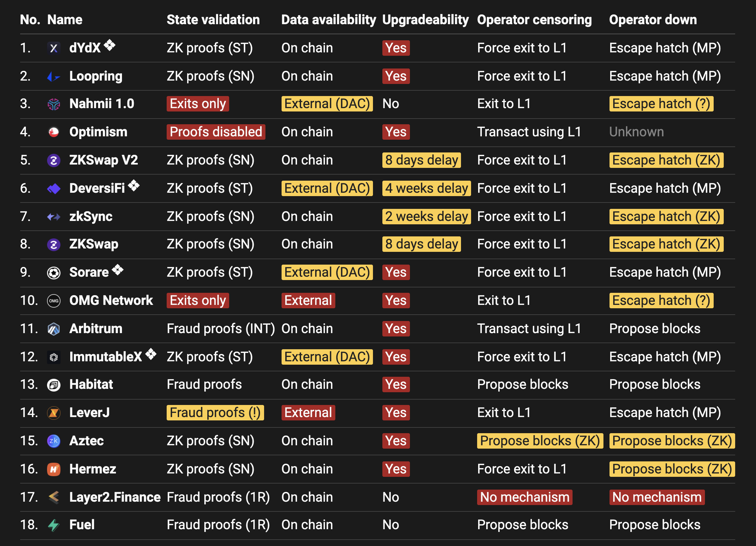This screenshot has width=756, height=546.
Task: Click the StarkEx diamond badge next to dYdX
Action: (x=110, y=45)
